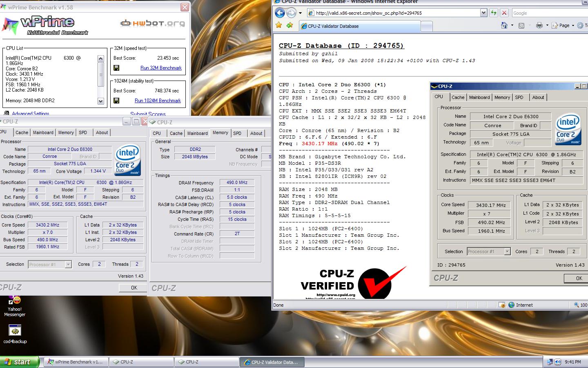Go to the IE home page
The width and height of the screenshot is (588, 368).
click(x=504, y=25)
